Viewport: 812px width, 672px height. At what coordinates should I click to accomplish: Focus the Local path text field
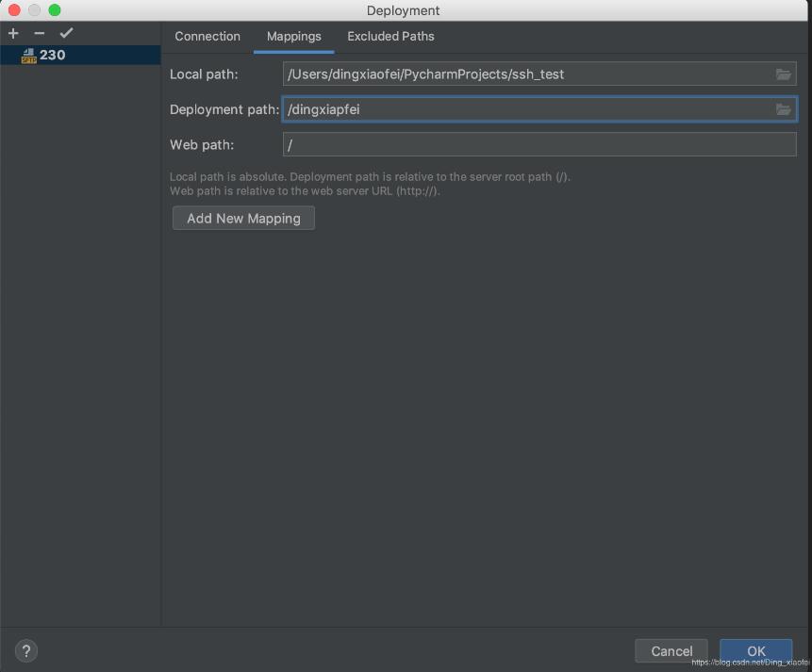pos(528,74)
